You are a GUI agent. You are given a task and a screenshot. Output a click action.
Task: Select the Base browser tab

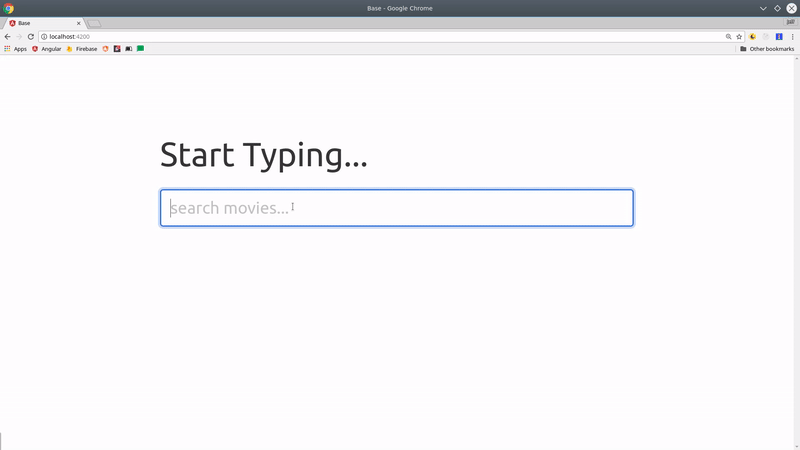coord(40,22)
